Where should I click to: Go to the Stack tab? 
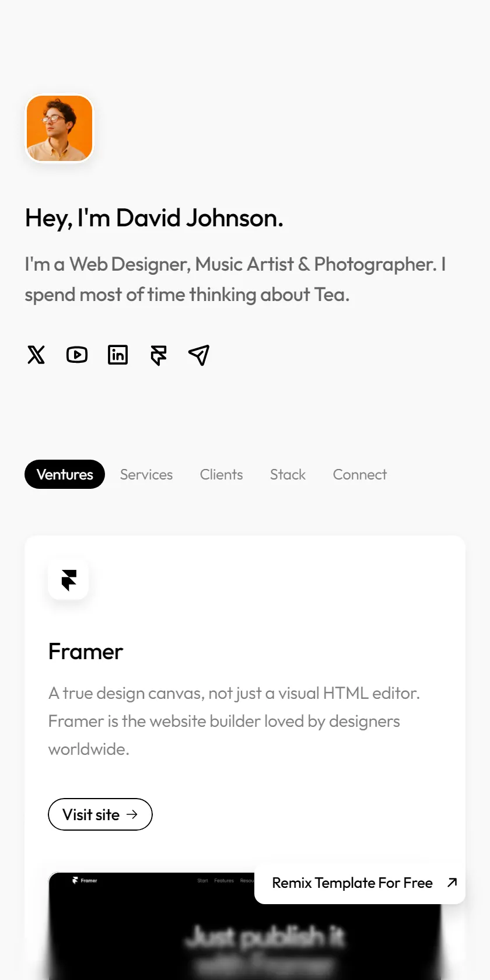pyautogui.click(x=288, y=474)
